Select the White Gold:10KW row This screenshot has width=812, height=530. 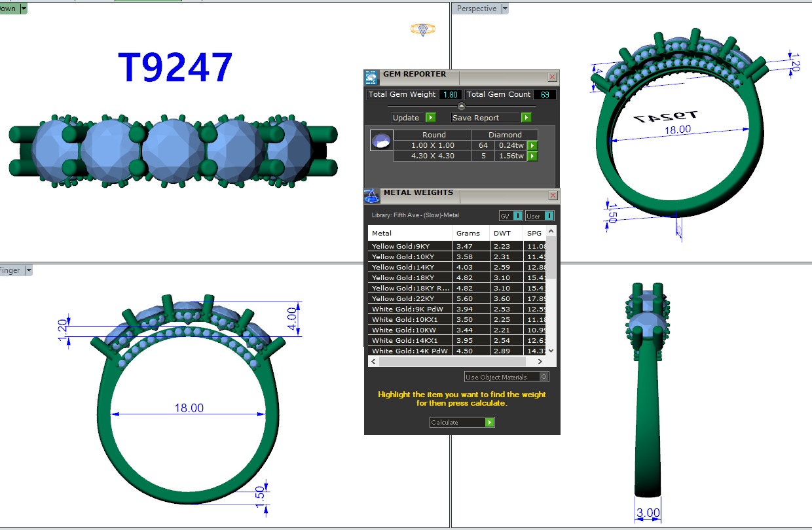coord(409,330)
